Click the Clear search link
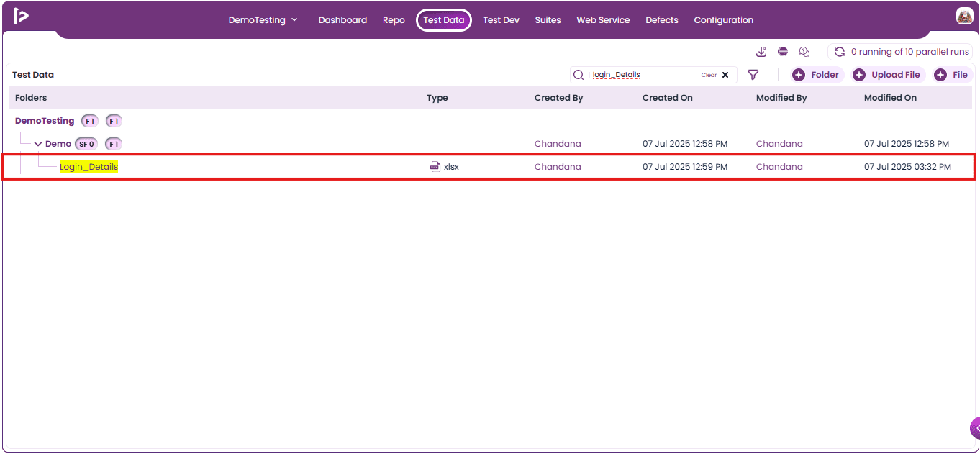 [709, 75]
